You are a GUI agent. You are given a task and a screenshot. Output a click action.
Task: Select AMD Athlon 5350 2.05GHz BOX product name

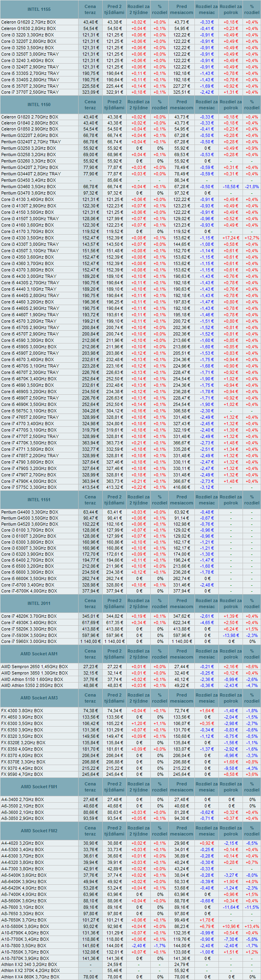click(x=32, y=685)
